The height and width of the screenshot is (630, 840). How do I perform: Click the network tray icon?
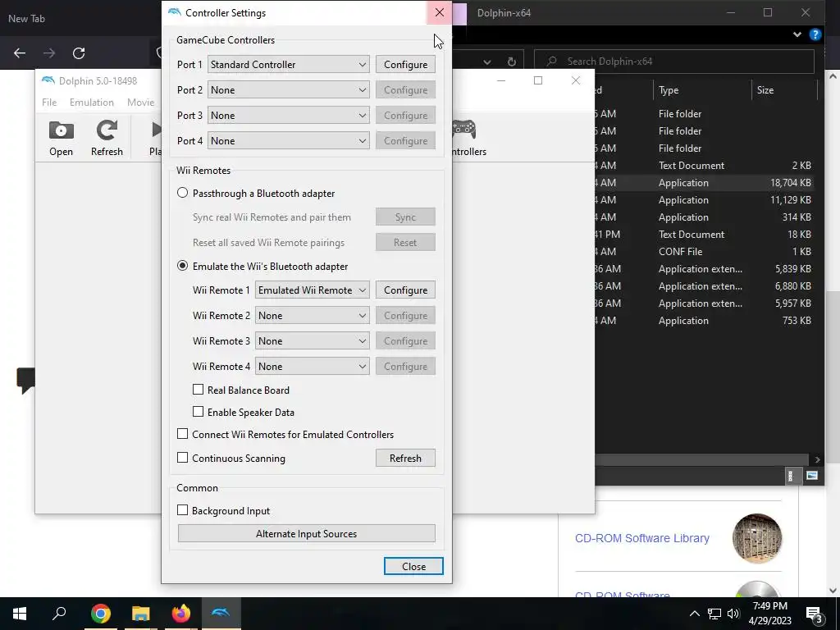click(714, 614)
